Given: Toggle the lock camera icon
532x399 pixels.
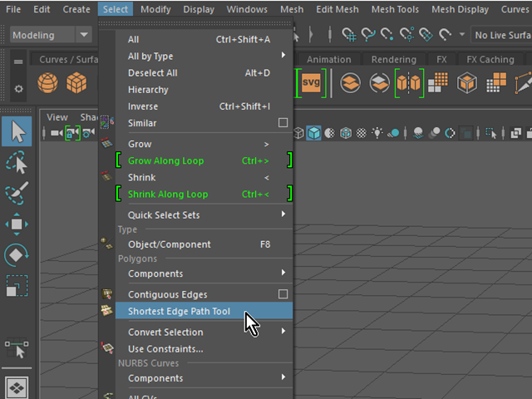Looking at the screenshot, I should [72, 133].
